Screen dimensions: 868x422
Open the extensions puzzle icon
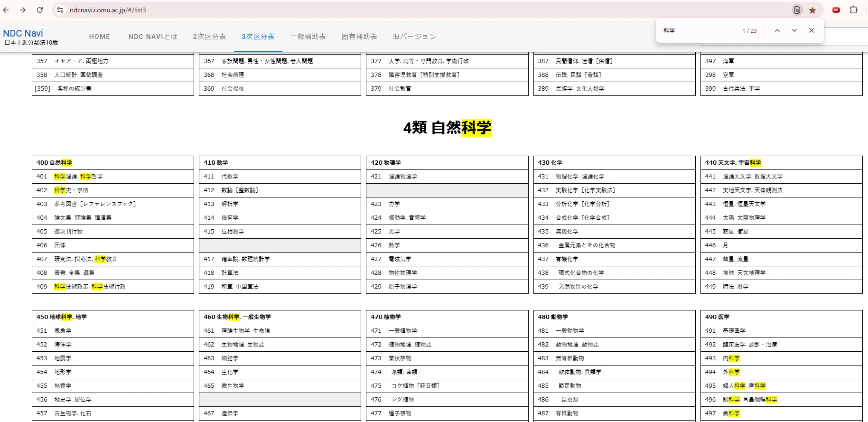coord(853,10)
